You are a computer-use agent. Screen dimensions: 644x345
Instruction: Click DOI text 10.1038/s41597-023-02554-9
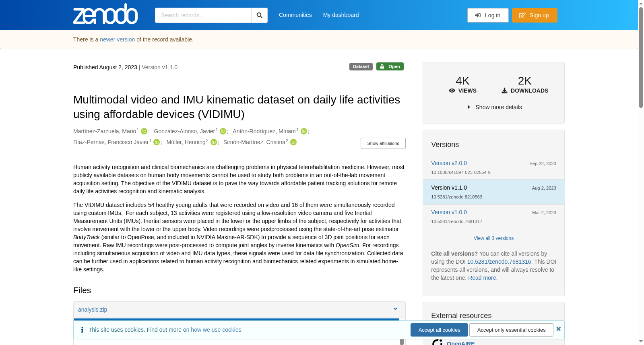461,172
